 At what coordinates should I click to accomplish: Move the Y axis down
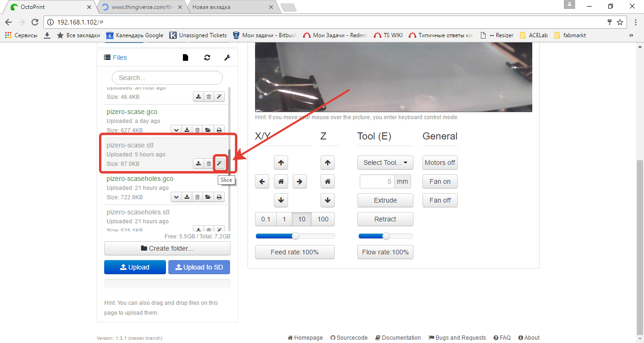tap(281, 200)
